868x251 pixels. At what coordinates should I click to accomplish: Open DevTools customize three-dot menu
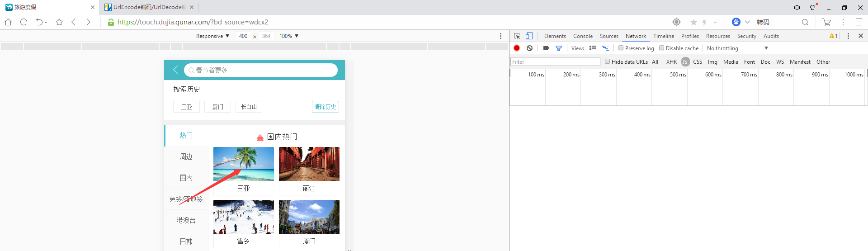click(848, 36)
